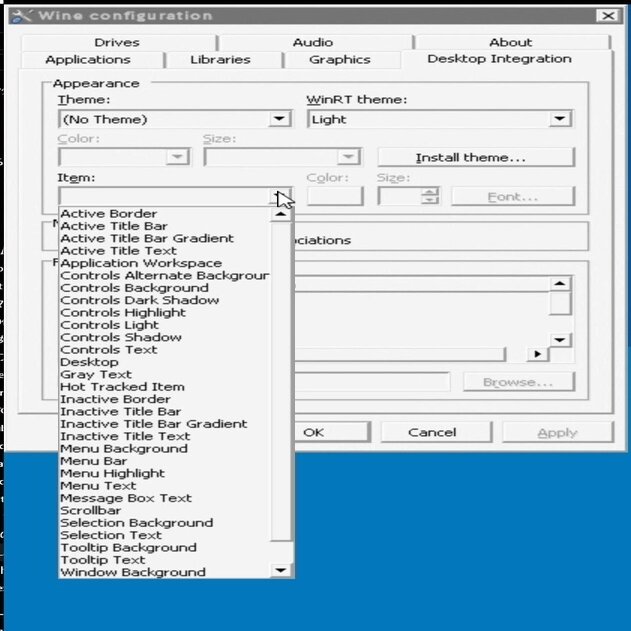The image size is (631, 631).
Task: Close the Wine configuration window
Action: pos(608,16)
